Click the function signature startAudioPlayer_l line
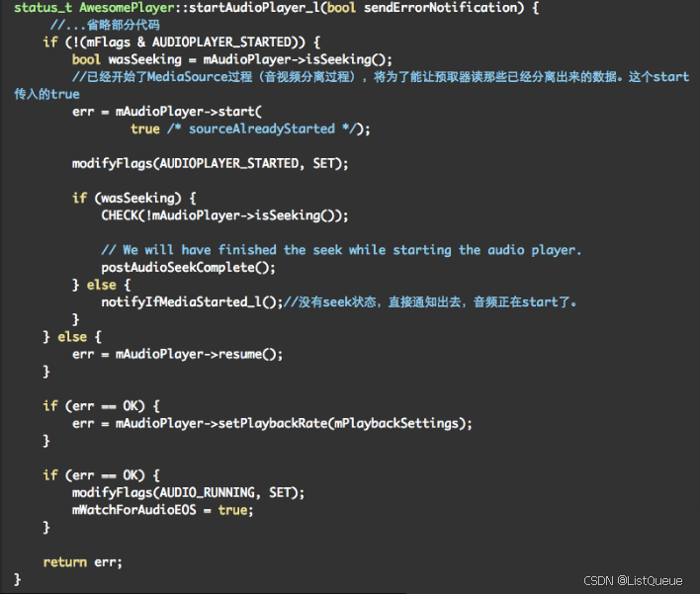The height and width of the screenshot is (594, 700). point(276,8)
